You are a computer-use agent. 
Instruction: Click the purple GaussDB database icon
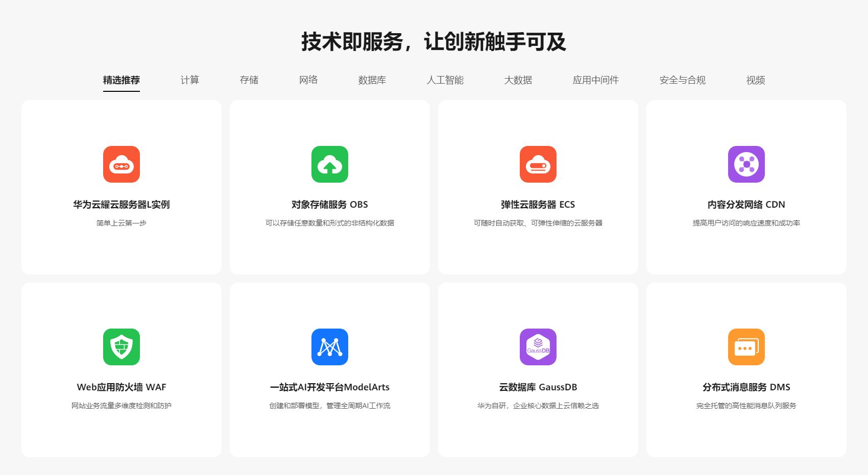click(x=538, y=347)
